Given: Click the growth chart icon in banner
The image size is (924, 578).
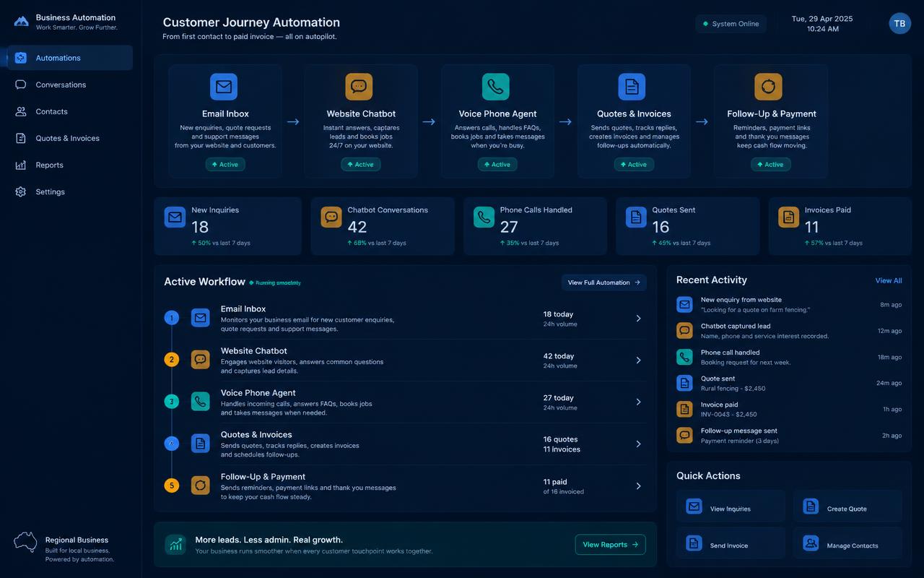Looking at the screenshot, I should point(175,545).
